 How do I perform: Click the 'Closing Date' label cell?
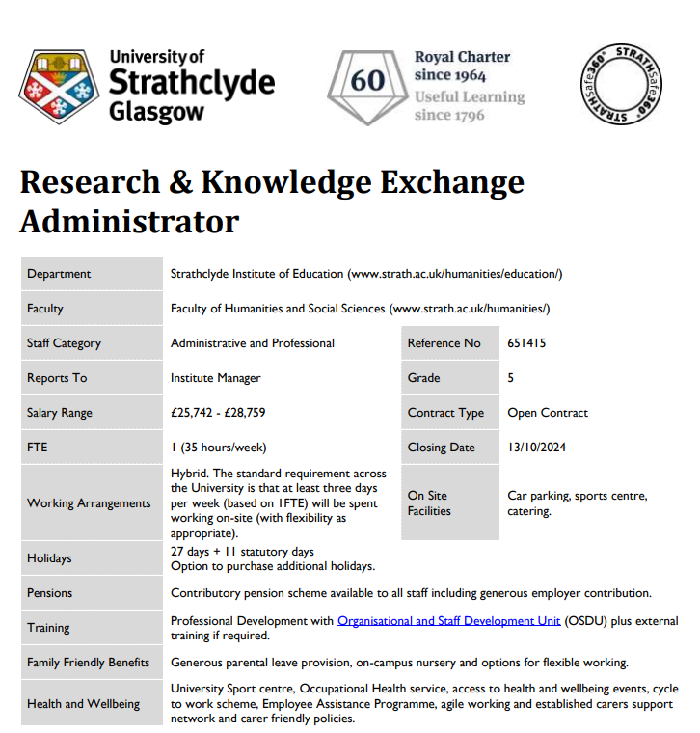pos(450,447)
